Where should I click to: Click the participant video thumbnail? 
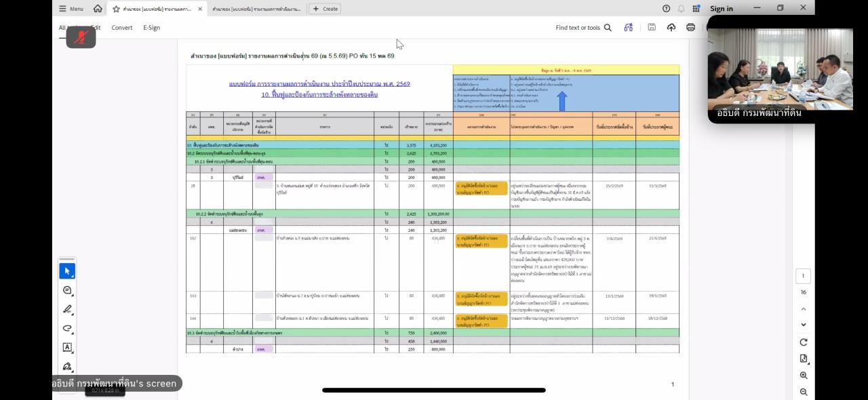click(x=780, y=69)
